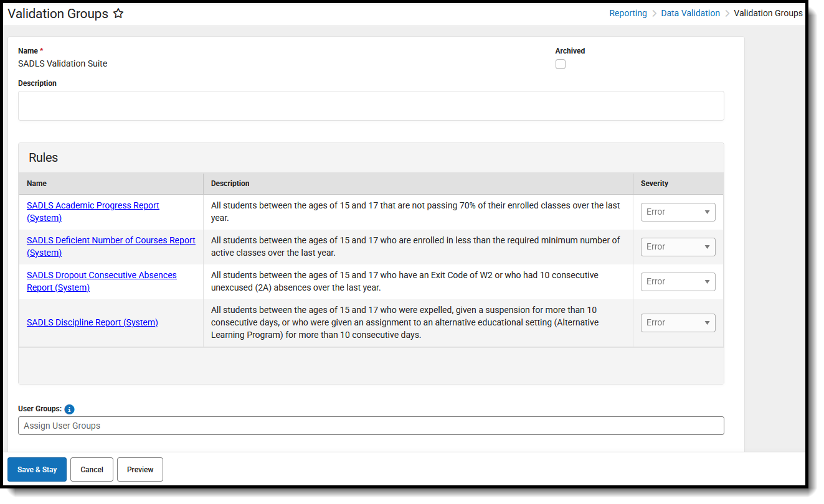Click the Rules section heading
This screenshot has width=824, height=504.
tap(44, 158)
